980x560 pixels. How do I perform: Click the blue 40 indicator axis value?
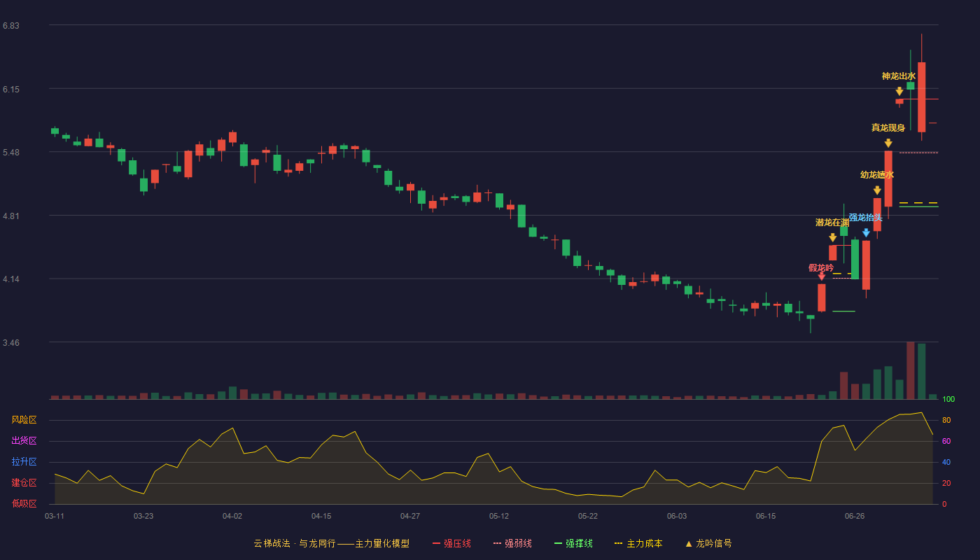pyautogui.click(x=946, y=462)
